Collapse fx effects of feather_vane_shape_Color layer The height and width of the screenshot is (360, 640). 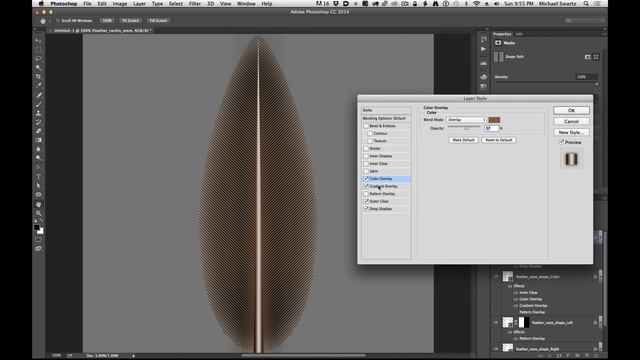click(x=600, y=276)
